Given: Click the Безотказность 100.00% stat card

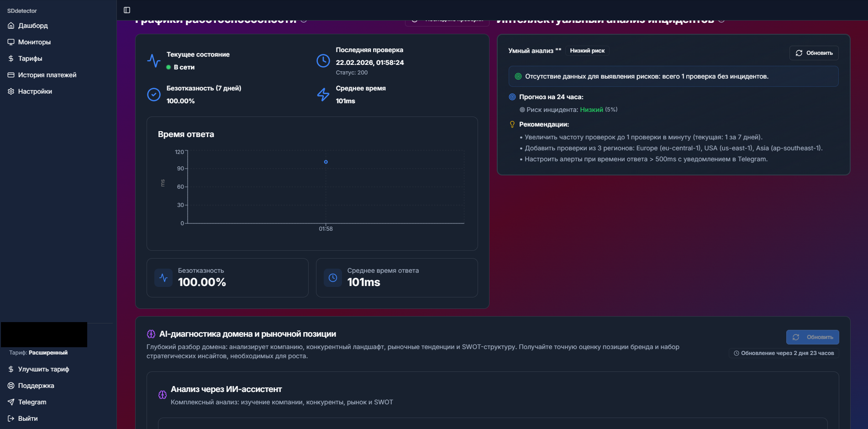Looking at the screenshot, I should [227, 278].
